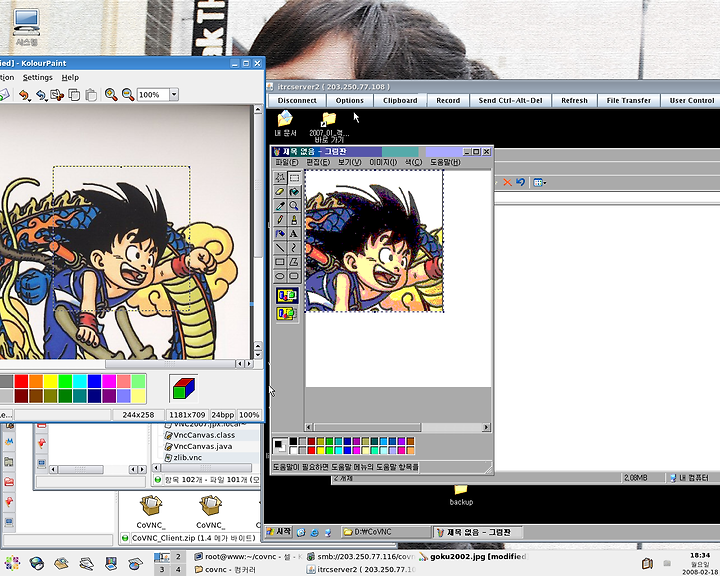Open root@www:~/covnc terminal taskbar entry

click(248, 557)
